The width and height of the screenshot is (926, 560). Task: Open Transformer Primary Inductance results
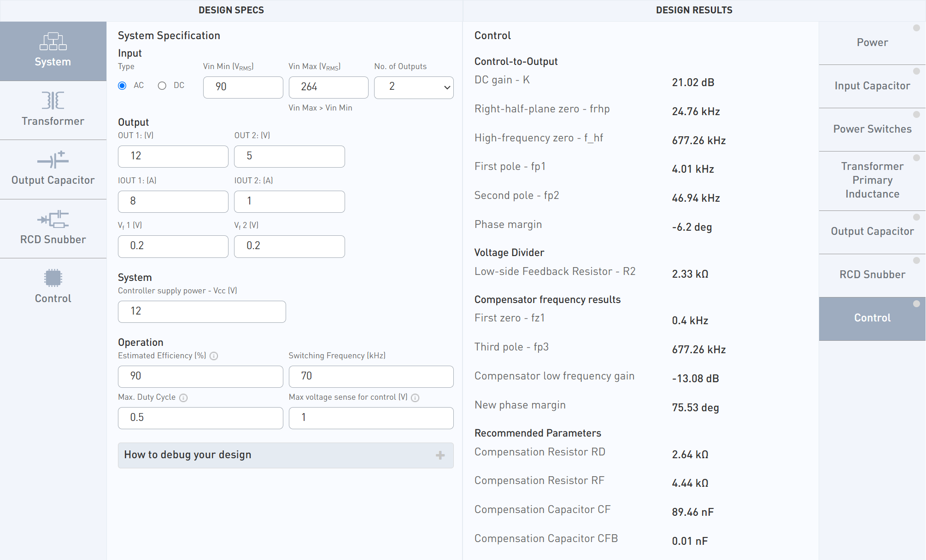(x=872, y=180)
